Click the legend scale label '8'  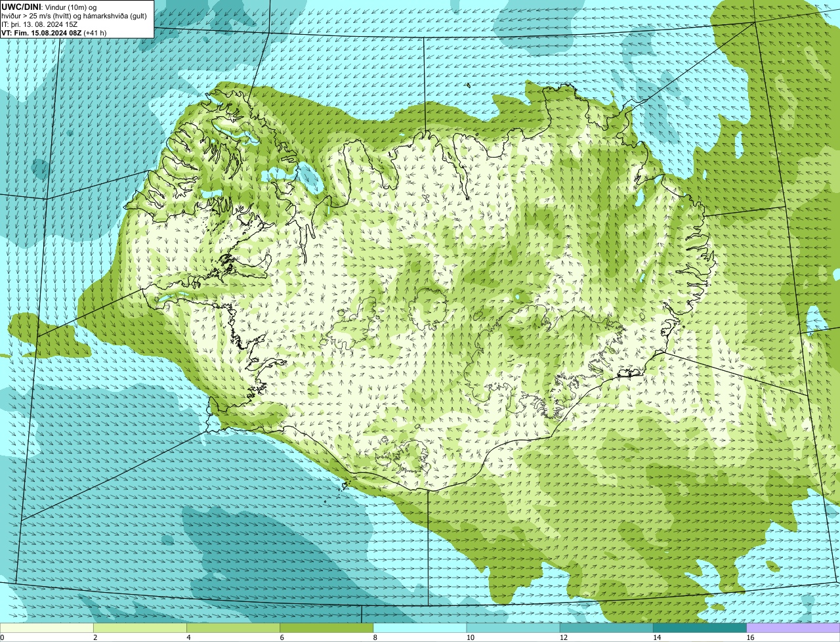point(375,637)
